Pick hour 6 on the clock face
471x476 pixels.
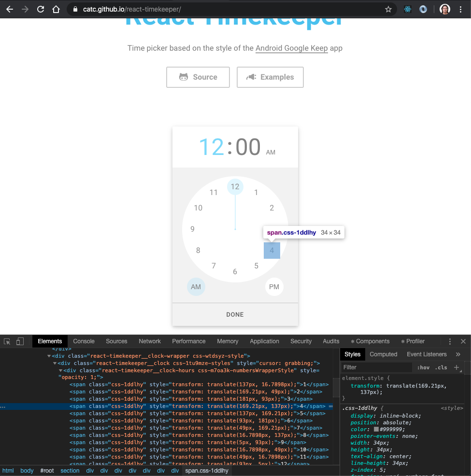pos(235,272)
